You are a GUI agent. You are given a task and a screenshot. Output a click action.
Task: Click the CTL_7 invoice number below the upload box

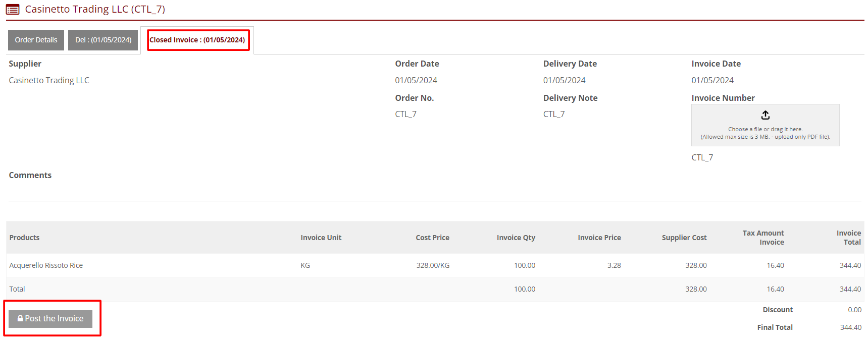[702, 157]
